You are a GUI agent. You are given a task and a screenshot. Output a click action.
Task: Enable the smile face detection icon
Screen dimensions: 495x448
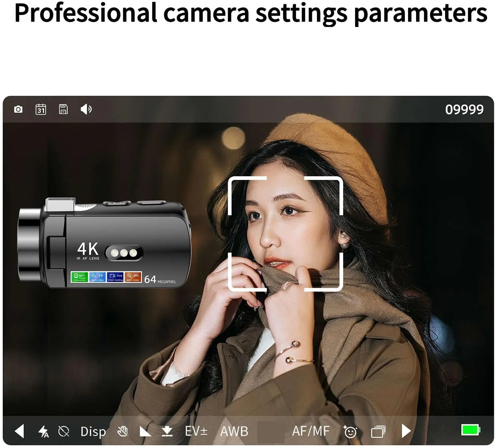tap(350, 432)
